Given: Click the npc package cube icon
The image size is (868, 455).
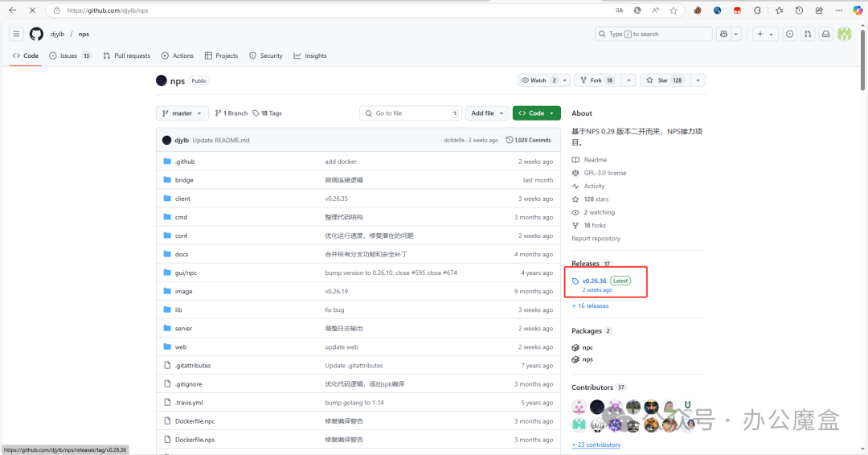Looking at the screenshot, I should [575, 347].
